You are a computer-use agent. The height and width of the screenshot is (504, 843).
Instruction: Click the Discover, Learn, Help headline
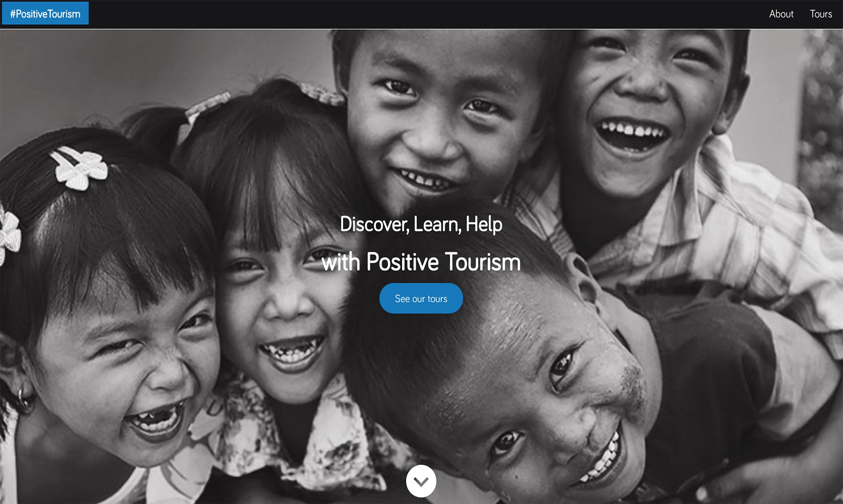[421, 224]
